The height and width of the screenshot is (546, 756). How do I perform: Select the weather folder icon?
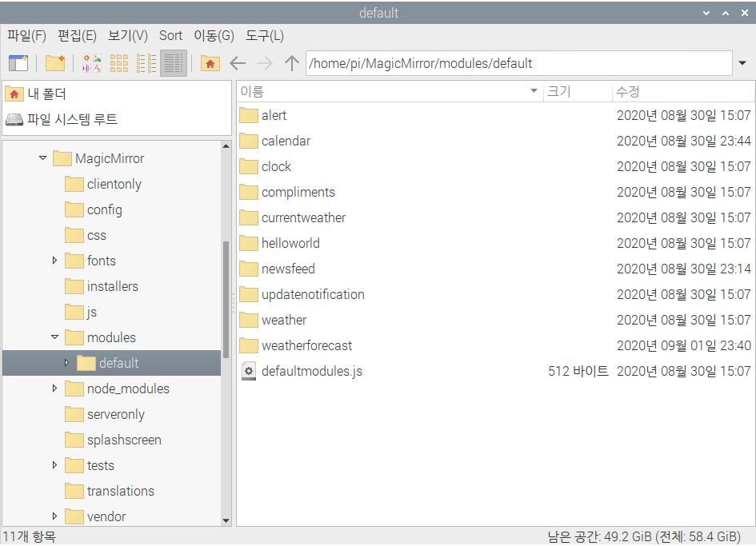pyautogui.click(x=249, y=320)
